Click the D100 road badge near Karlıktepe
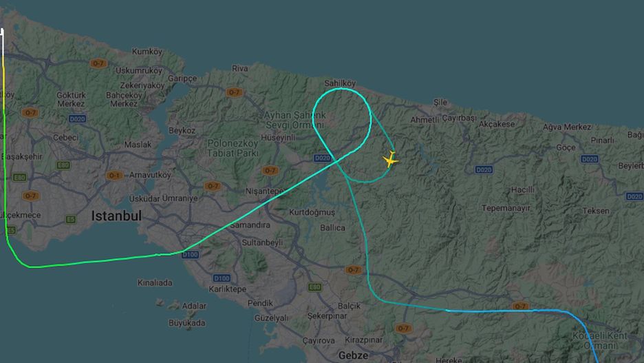This screenshot has width=644, height=363. [222, 278]
